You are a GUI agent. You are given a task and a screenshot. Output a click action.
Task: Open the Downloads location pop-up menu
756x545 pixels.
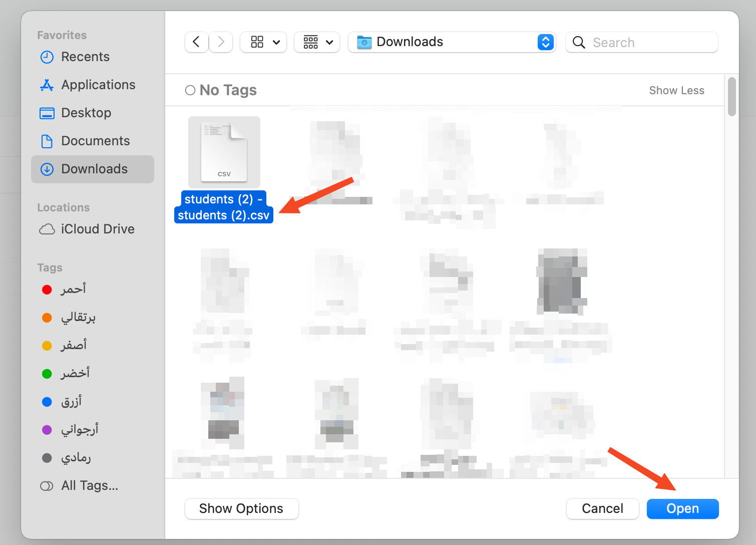point(452,42)
